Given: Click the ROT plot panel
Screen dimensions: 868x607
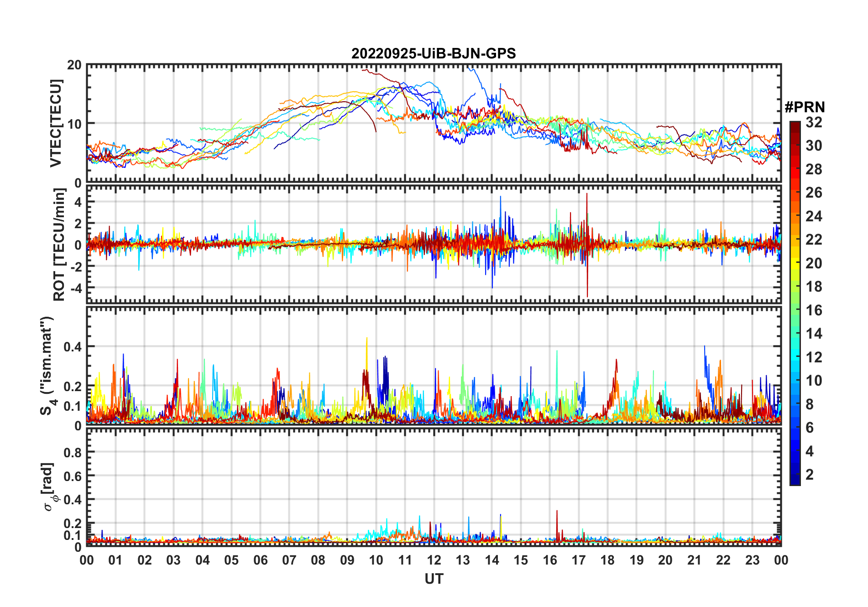Looking at the screenshot, I should (434, 244).
